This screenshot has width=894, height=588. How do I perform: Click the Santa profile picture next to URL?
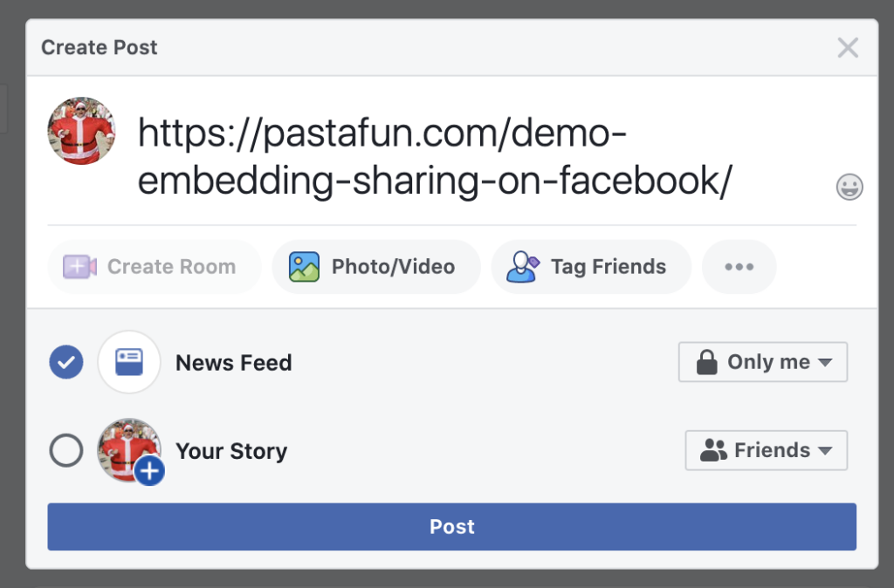81,131
